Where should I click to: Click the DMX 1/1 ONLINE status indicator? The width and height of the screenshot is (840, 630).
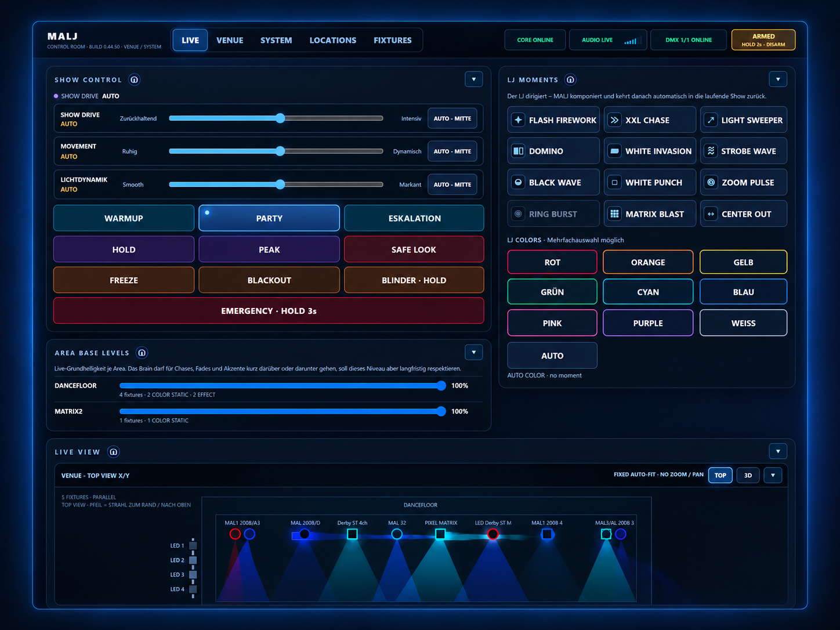pos(689,40)
